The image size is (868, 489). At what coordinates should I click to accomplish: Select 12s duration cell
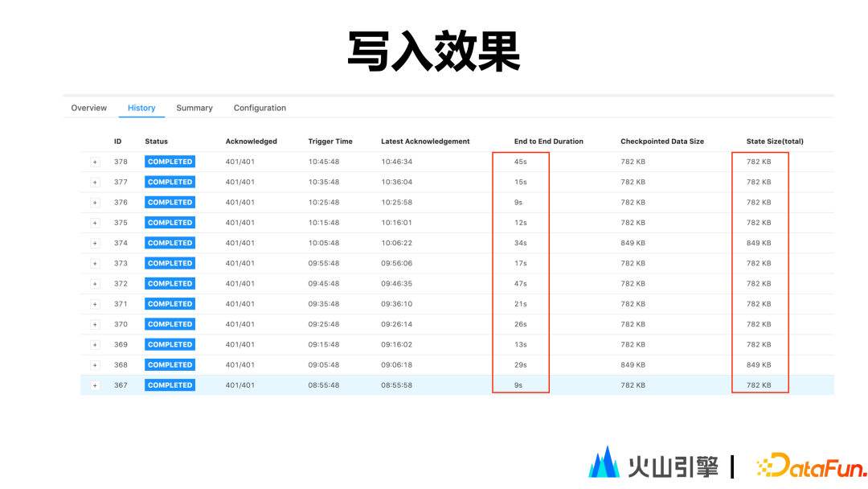click(x=520, y=223)
